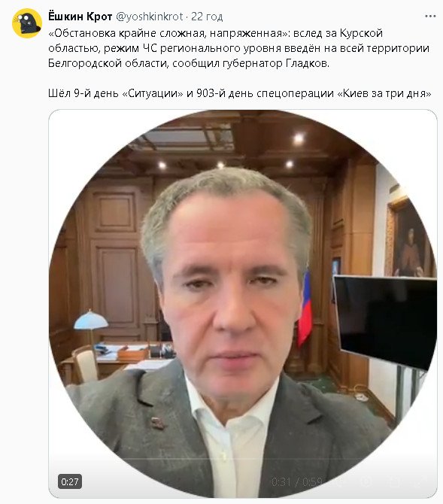The width and height of the screenshot is (443, 504).
Task: Open the Ёшкин Крот profile avatar
Action: (x=27, y=23)
